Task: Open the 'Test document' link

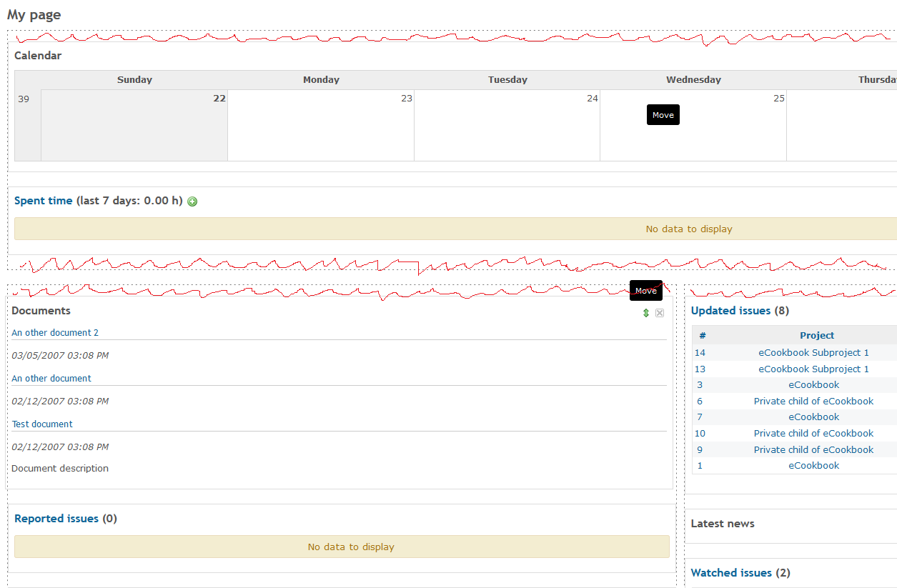Action: (x=42, y=424)
